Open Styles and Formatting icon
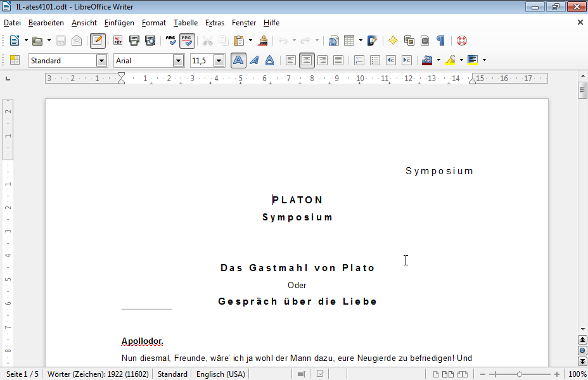588x380 pixels. click(x=15, y=60)
